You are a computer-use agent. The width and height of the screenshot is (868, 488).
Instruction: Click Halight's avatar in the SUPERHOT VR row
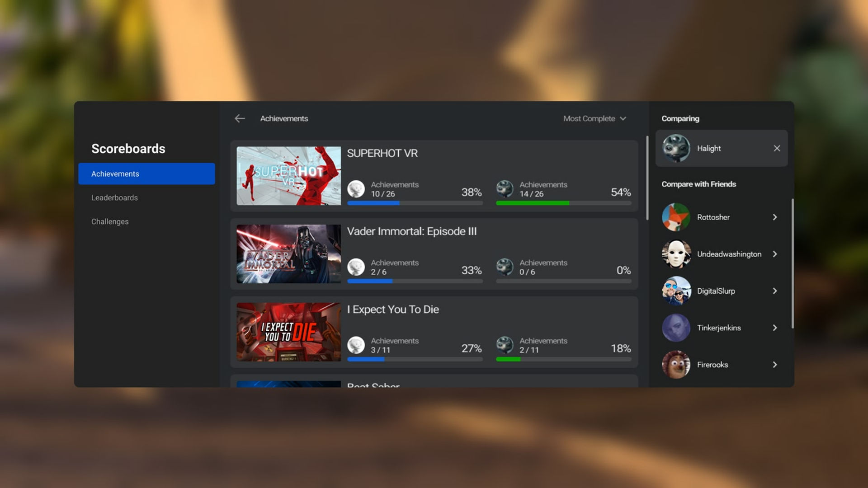[505, 189]
